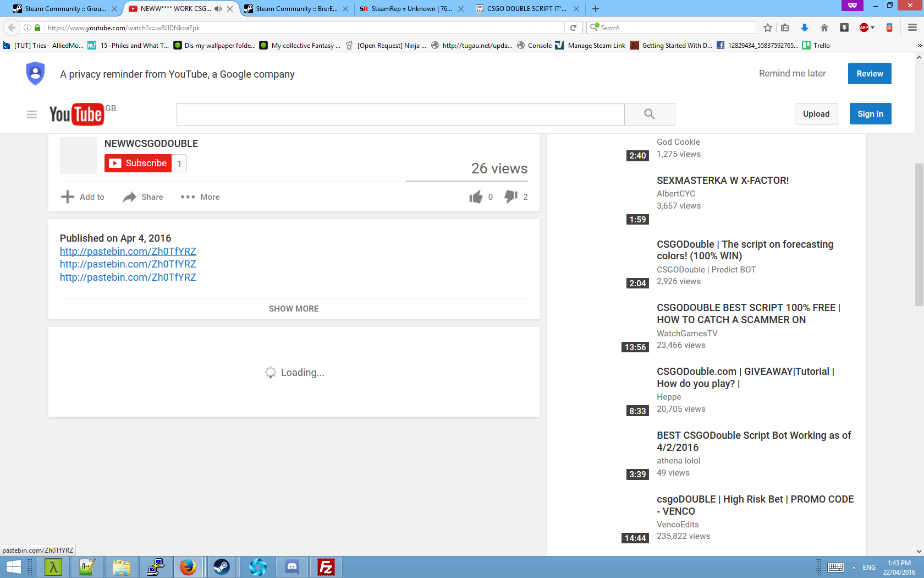Screen dimensions: 924x578
Task: Subscribe to NEWWCSGODOUBLE channel
Action: [x=138, y=163]
